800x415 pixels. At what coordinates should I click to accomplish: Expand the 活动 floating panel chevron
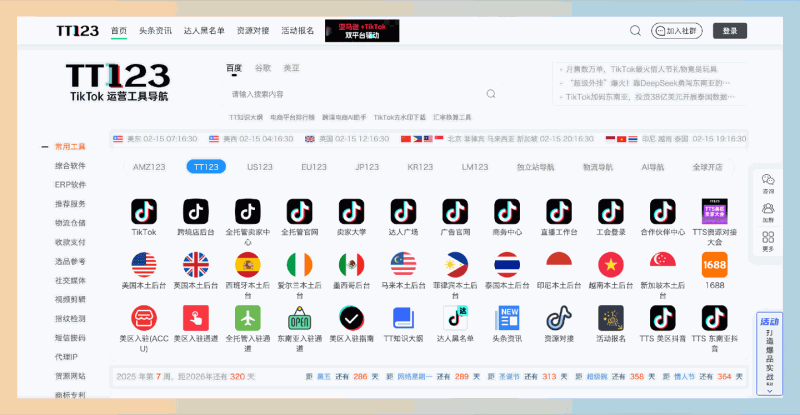point(769,391)
